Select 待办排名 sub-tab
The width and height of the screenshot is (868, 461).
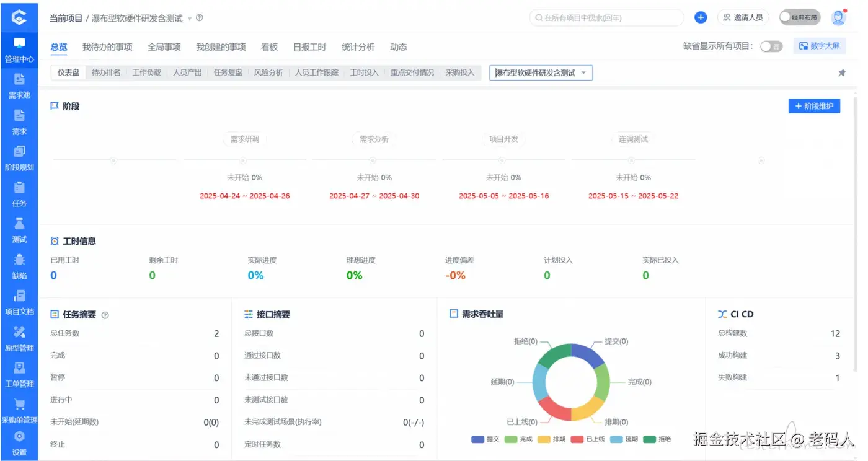(x=106, y=73)
